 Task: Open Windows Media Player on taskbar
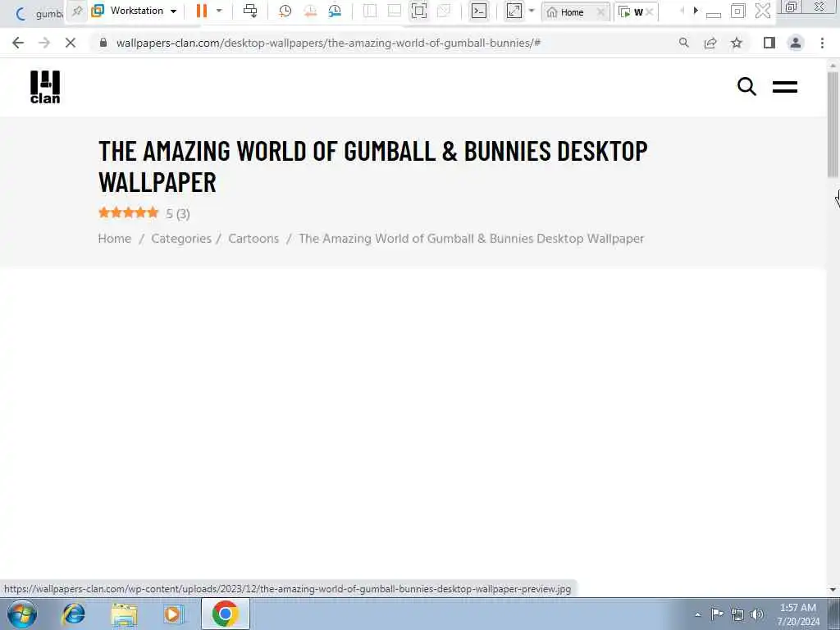pyautogui.click(x=173, y=614)
